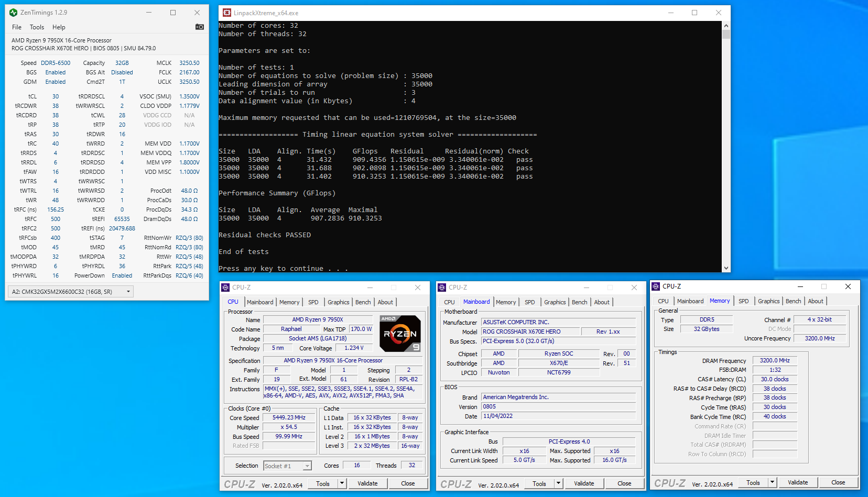This screenshot has height=497, width=868.
Task: Open Bench tab in first CPU-Z window
Action: (x=363, y=302)
